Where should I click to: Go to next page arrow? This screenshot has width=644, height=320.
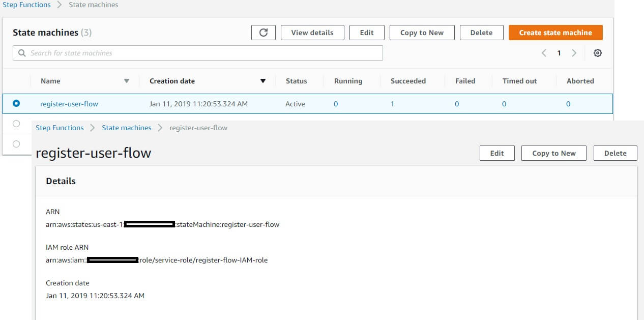574,53
